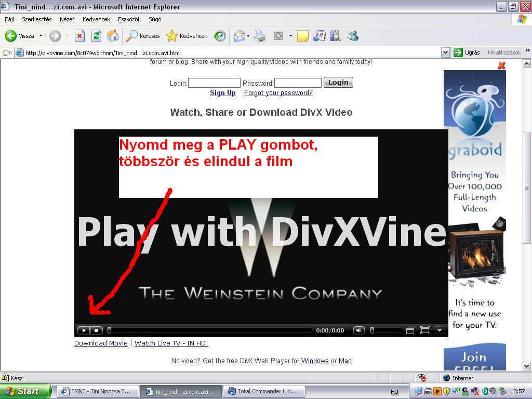
Task: Click the Print icon in the toolbar
Action: (x=260, y=36)
